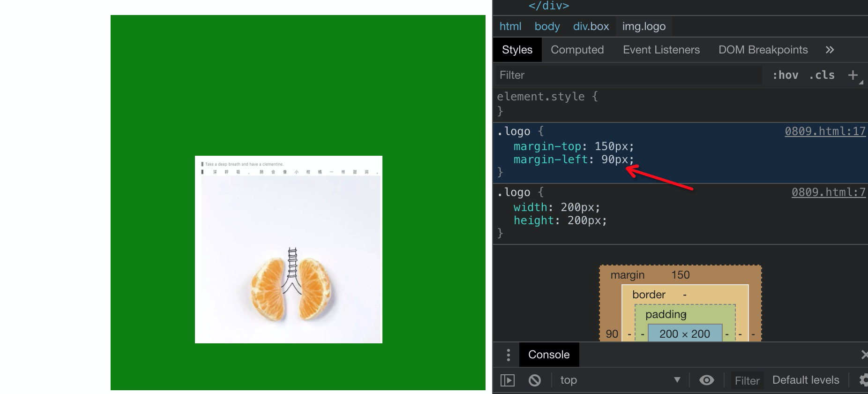This screenshot has height=394, width=868.
Task: Select div.box in the breadcrumb path
Action: [591, 26]
